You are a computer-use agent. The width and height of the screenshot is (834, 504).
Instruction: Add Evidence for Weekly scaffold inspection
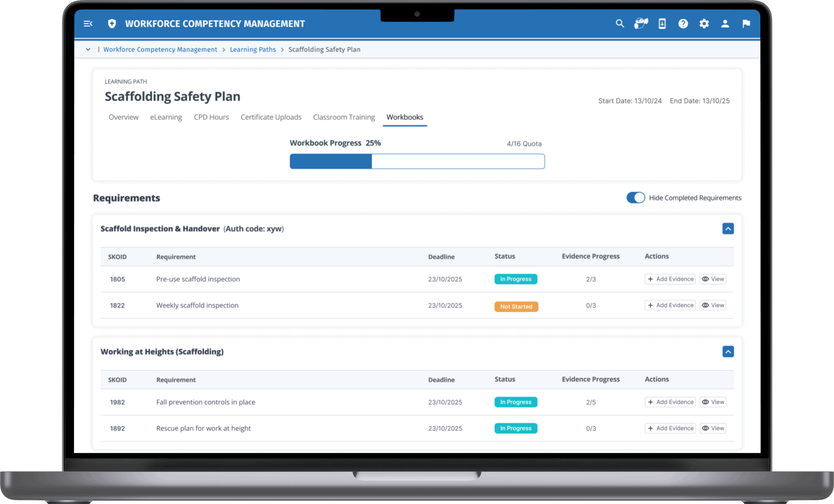click(x=670, y=305)
